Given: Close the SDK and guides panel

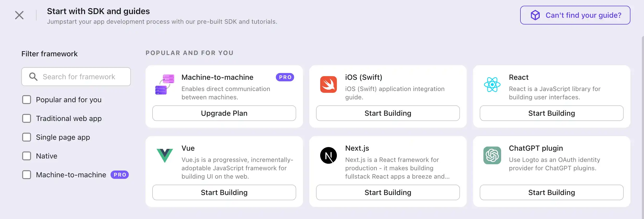Looking at the screenshot, I should 19,15.
